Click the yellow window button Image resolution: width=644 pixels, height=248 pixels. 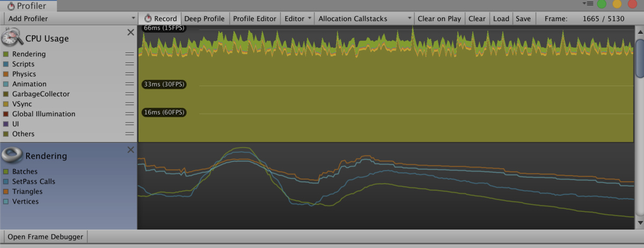pos(617,4)
